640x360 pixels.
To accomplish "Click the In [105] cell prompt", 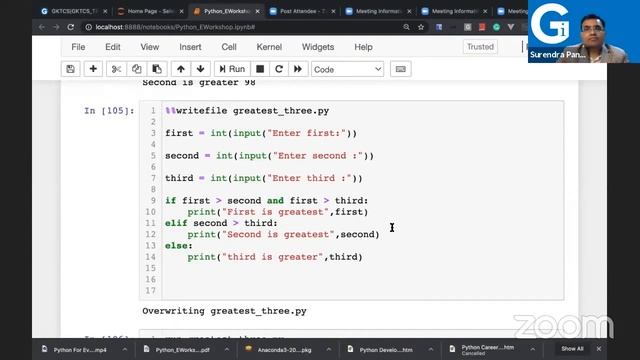I will 109,111.
